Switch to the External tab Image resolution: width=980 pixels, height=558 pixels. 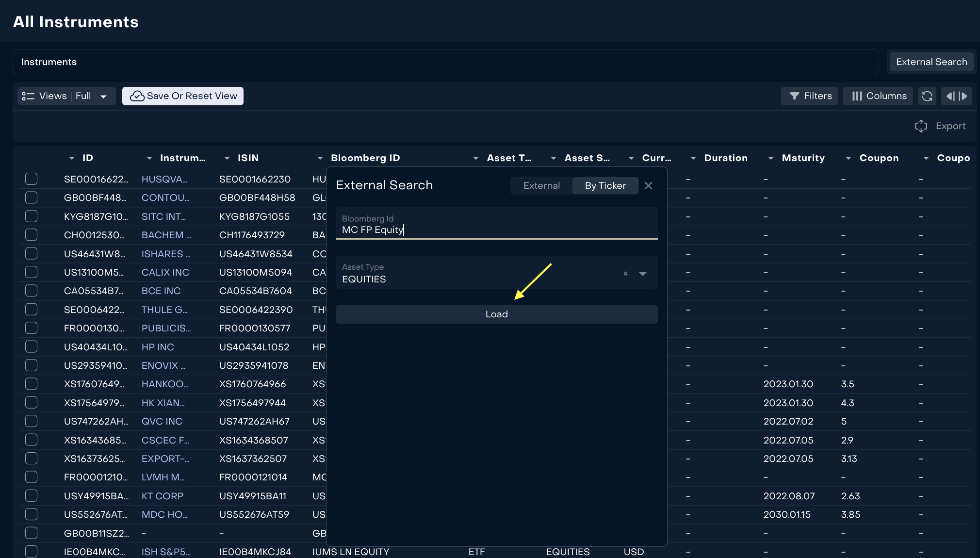(541, 185)
